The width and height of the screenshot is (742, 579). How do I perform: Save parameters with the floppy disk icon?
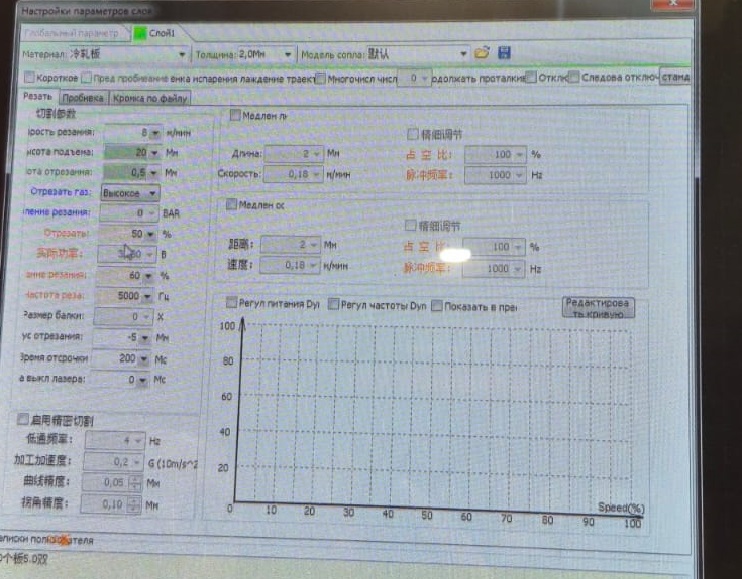[504, 53]
